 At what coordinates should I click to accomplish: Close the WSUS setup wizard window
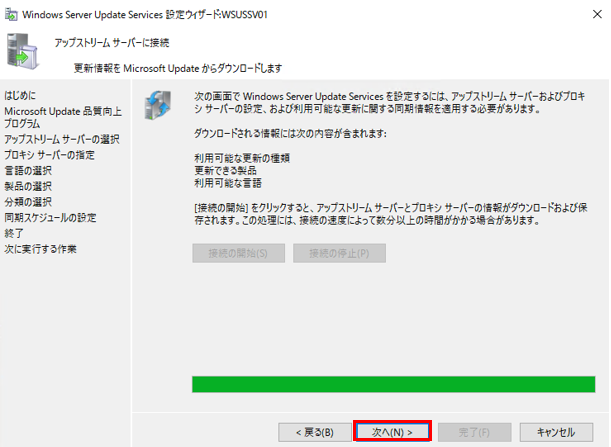[x=597, y=14]
